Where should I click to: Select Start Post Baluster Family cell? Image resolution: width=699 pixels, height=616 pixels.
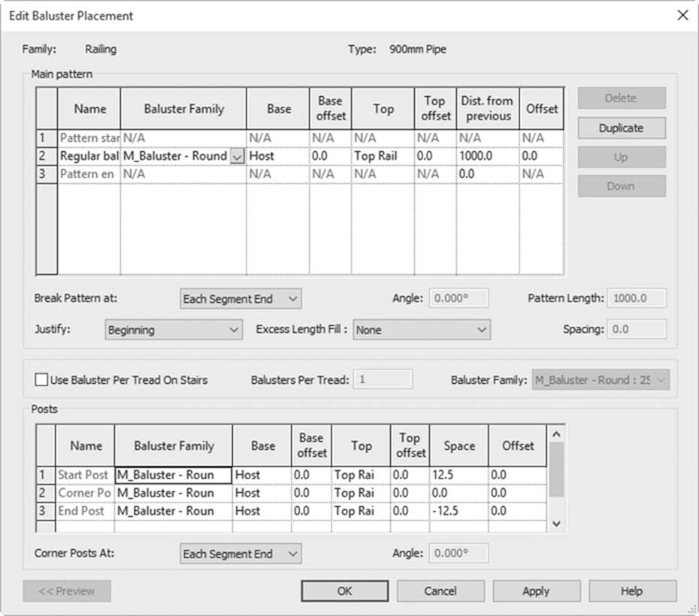[x=174, y=476]
